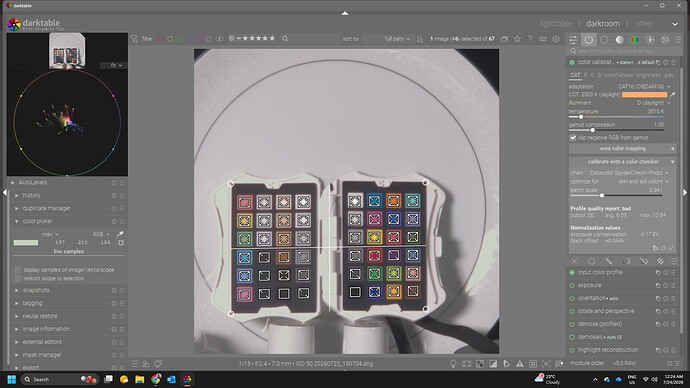Screen dimensions: 690x388
Task: Select the colorfulness tab
Action: (618, 75)
